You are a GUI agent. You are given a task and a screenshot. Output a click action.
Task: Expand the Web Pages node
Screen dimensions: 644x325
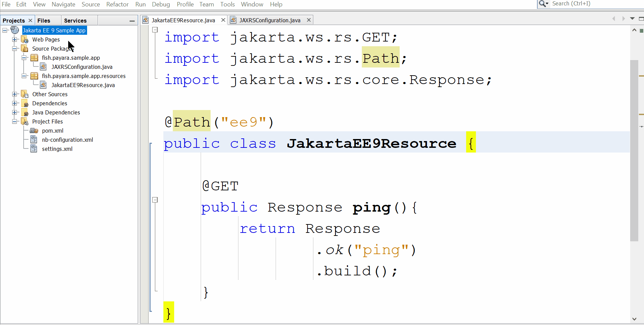point(15,39)
